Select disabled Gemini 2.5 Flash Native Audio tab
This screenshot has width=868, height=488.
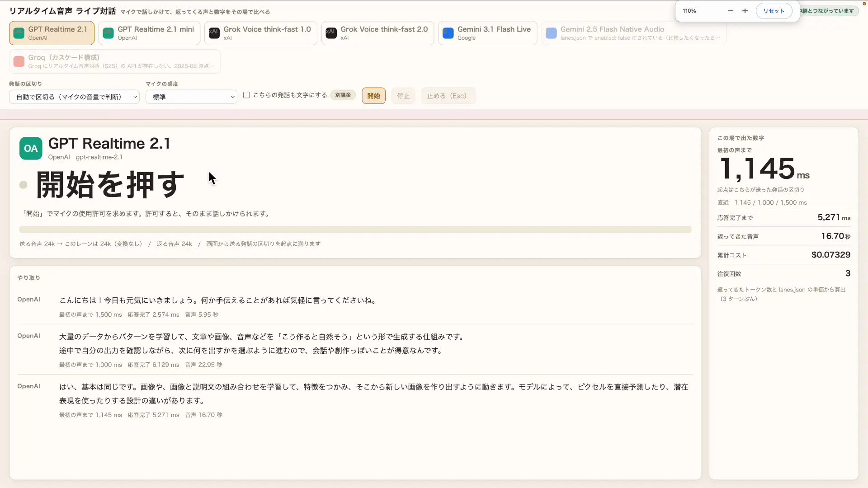point(634,33)
